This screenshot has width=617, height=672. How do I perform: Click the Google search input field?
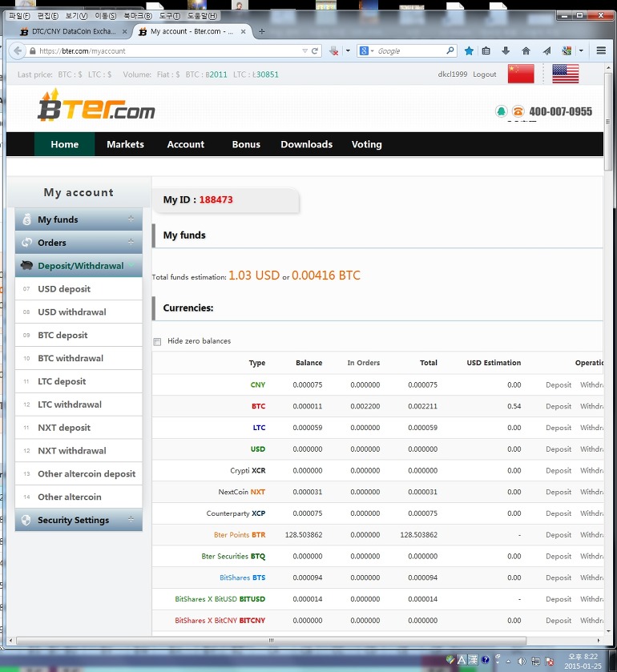pos(409,50)
